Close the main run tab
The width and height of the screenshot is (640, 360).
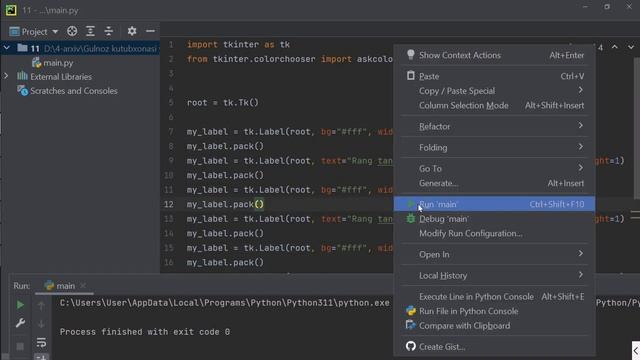point(83,285)
